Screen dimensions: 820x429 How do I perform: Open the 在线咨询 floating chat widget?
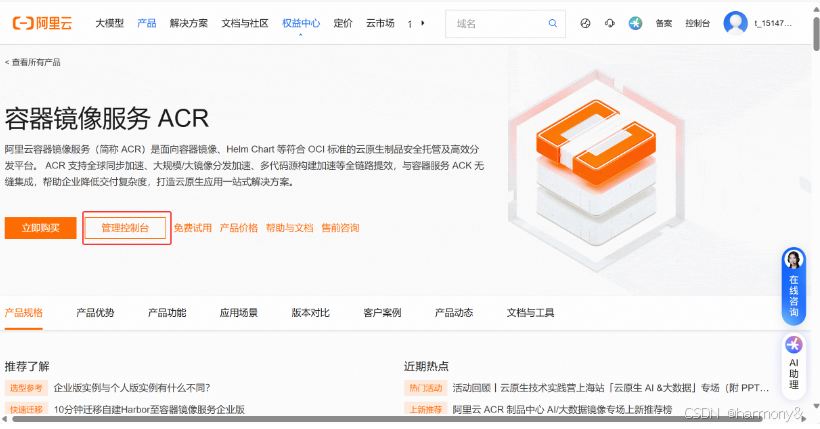(x=793, y=286)
